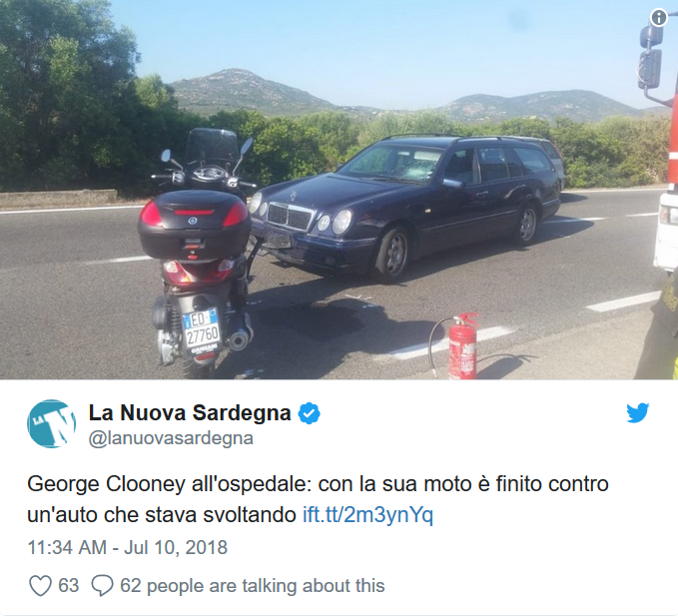
Task: Open the accident photo of scooter and Mercedes
Action: tap(339, 190)
